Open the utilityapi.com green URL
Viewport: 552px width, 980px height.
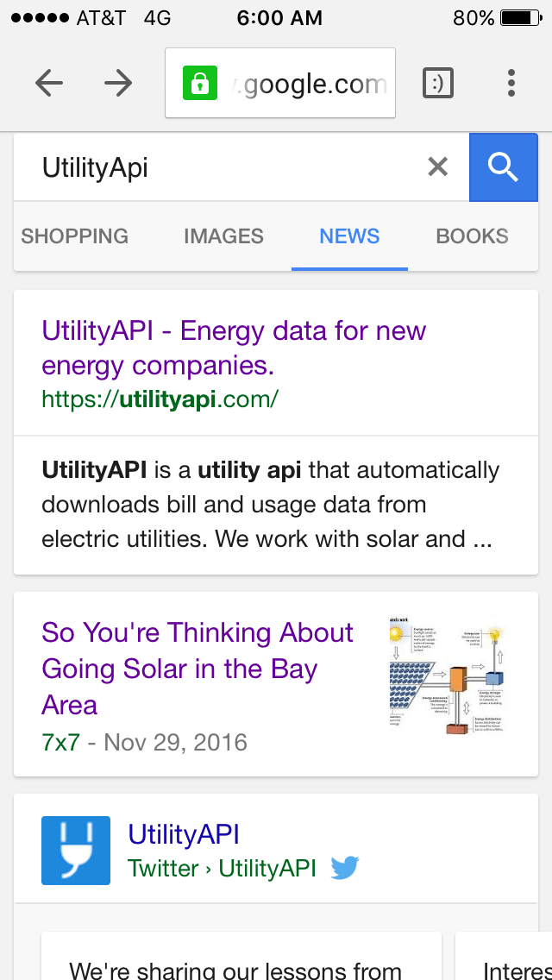160,399
